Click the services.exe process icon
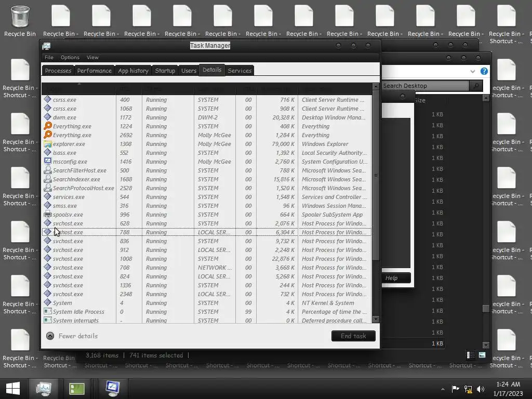532x399 pixels. (x=48, y=196)
